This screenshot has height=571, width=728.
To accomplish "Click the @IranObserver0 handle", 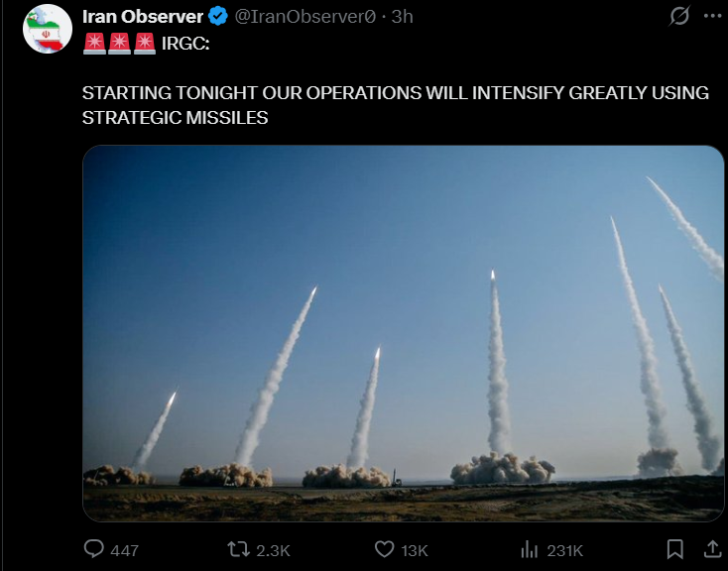I will click(305, 17).
